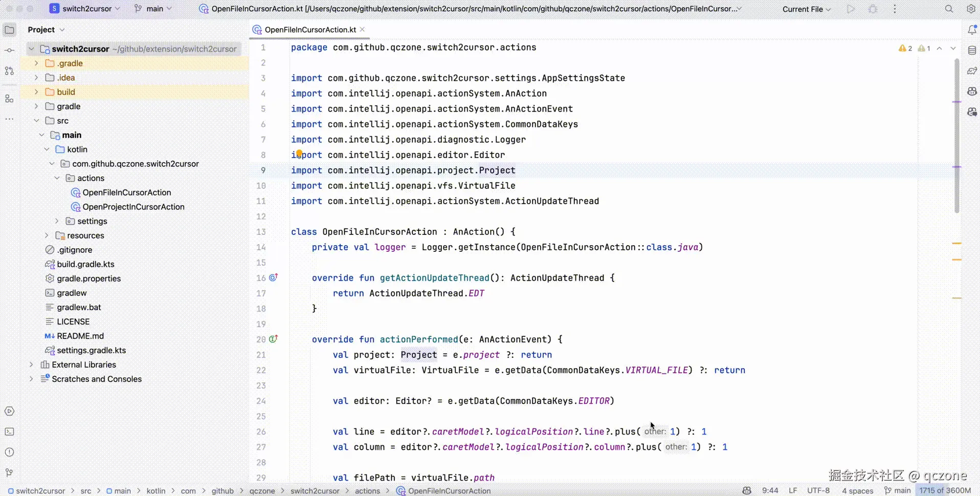The width and height of the screenshot is (980, 496).
Task: Run the current file configuration
Action: pyautogui.click(x=851, y=9)
